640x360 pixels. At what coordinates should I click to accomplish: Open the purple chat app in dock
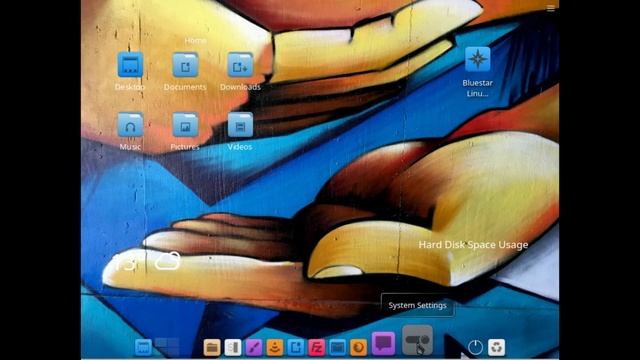[x=383, y=343]
